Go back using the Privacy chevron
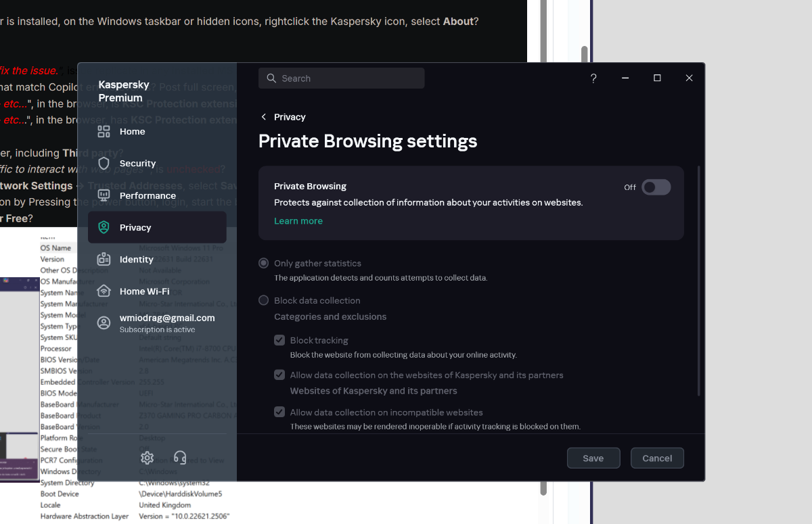Screen dimensions: 812x524 click(x=264, y=117)
